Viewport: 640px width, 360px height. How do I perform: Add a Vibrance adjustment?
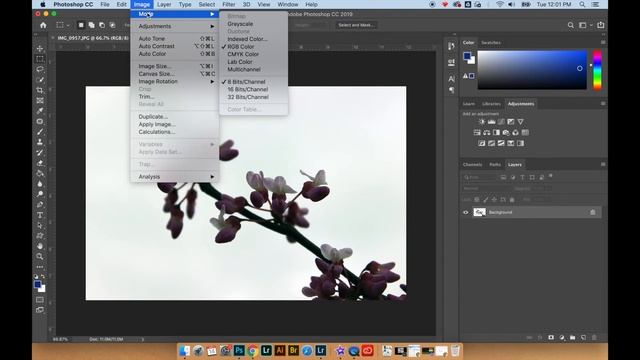click(x=520, y=122)
